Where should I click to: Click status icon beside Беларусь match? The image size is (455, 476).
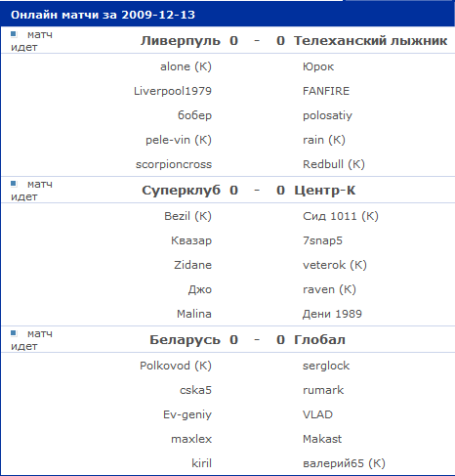(x=14, y=333)
